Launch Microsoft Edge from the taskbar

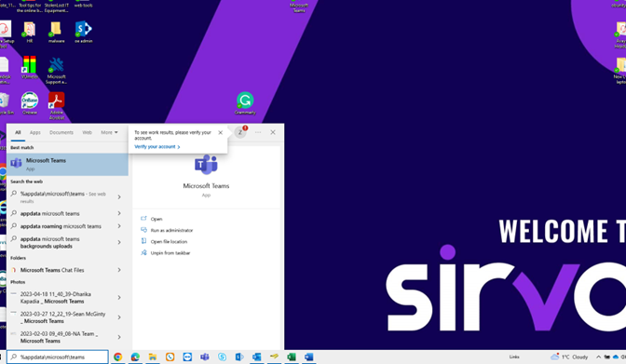135,357
